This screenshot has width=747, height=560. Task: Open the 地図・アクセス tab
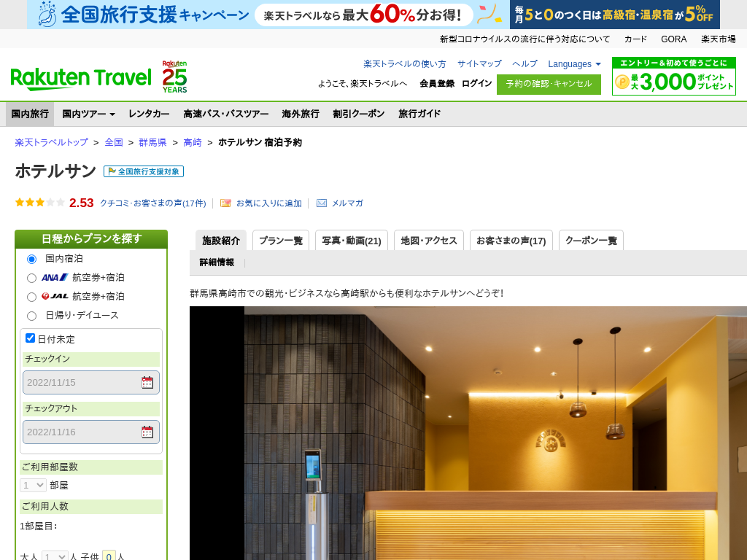click(428, 241)
